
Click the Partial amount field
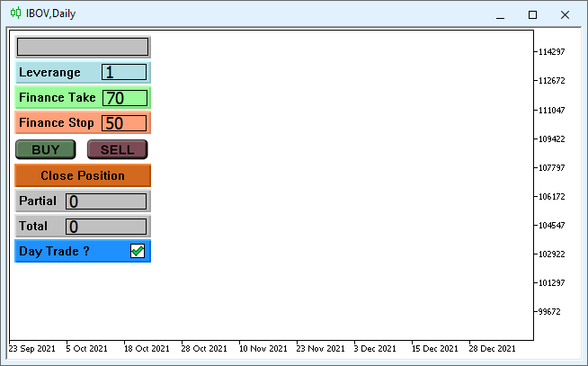[x=106, y=201]
